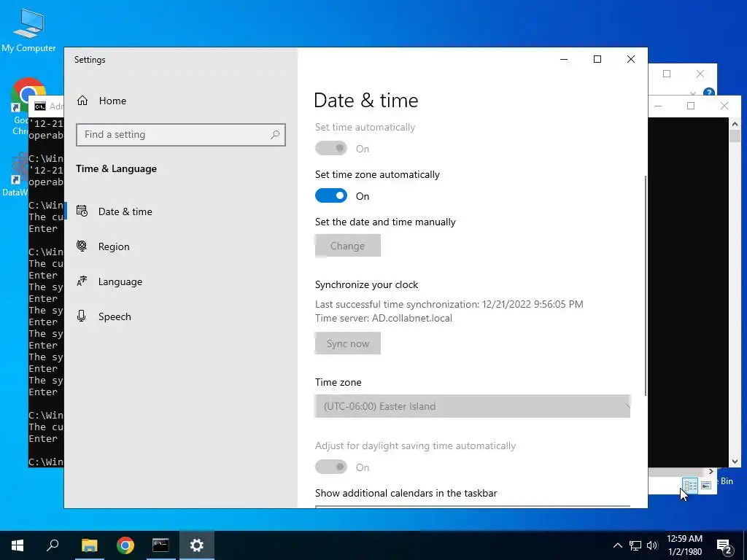The width and height of the screenshot is (747, 560).
Task: Click the Change date and time button
Action: click(x=348, y=246)
